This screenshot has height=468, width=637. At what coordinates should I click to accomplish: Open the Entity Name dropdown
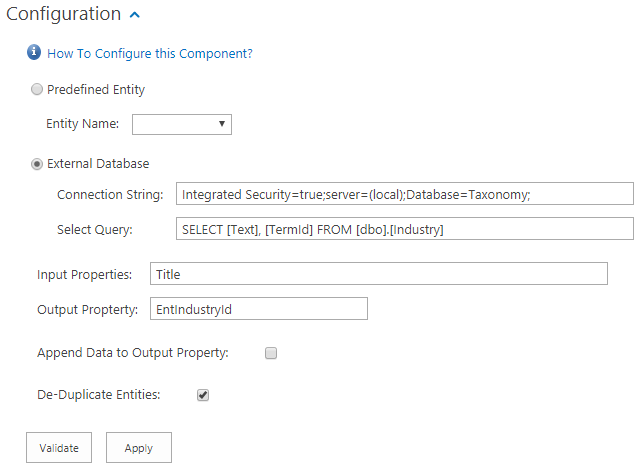point(182,124)
